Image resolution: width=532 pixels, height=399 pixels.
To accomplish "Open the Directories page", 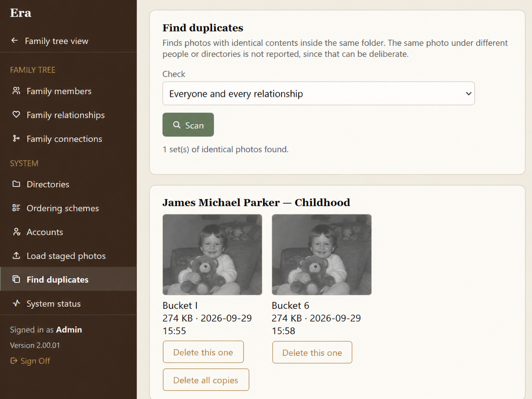I will coord(68,184).
